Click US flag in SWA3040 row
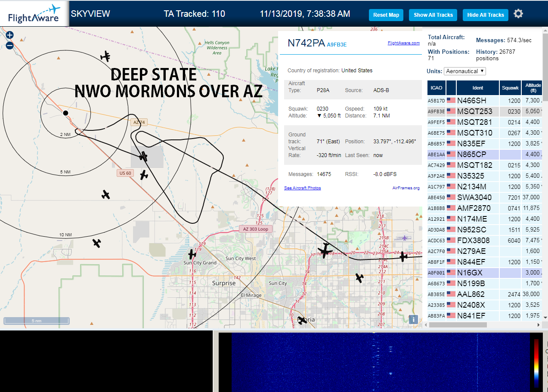548x392 pixels. (x=451, y=197)
